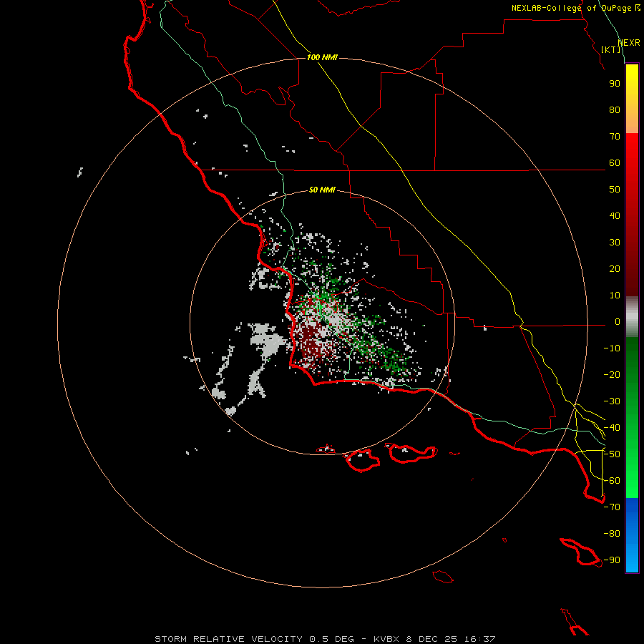Click the gray zero-velocity segment of color bar
Viewport: 644px width, 644px height.
point(632,317)
